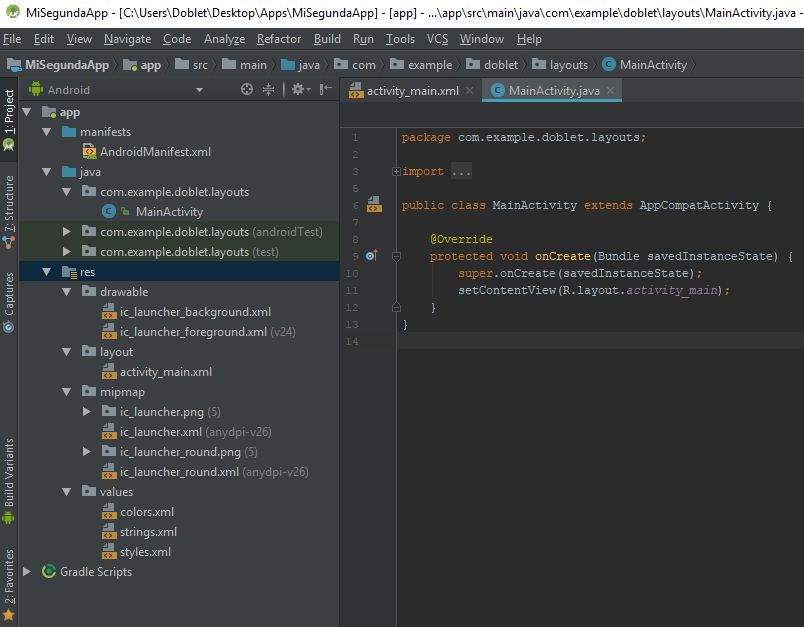The image size is (804, 627).
Task: Select strings.xml in the values folder
Action: 148,532
